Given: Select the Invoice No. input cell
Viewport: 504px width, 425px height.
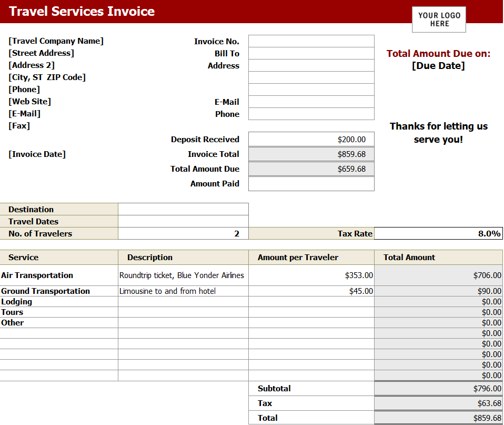Looking at the screenshot, I should click(311, 41).
